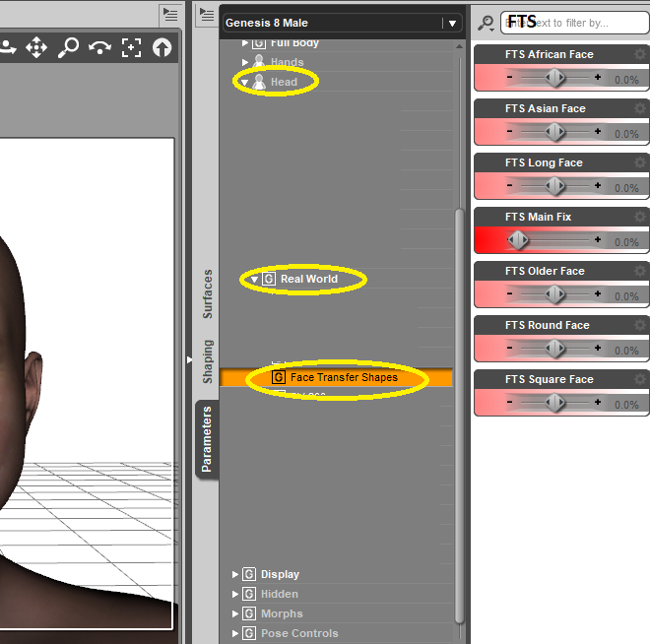
Task: Collapse the Real World group
Action: coord(254,280)
